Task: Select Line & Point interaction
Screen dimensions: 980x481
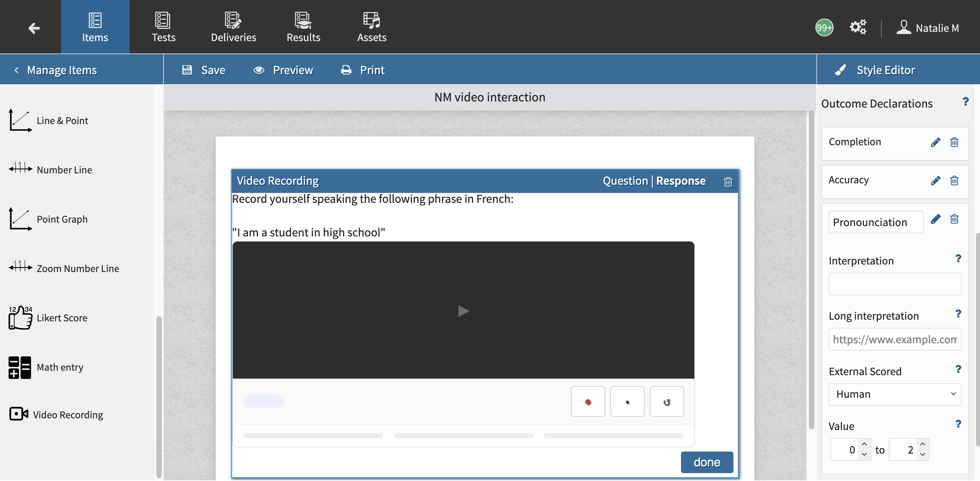Action: tap(48, 121)
